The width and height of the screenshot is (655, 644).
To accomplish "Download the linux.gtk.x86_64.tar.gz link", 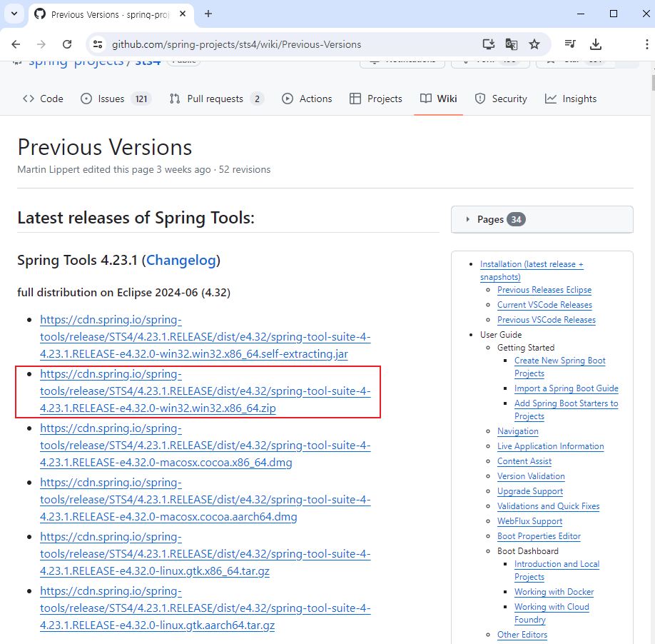I will [205, 554].
